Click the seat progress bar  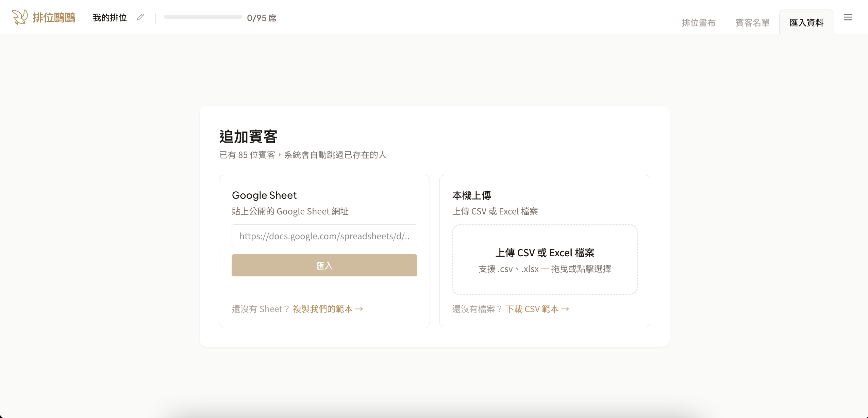pos(203,17)
